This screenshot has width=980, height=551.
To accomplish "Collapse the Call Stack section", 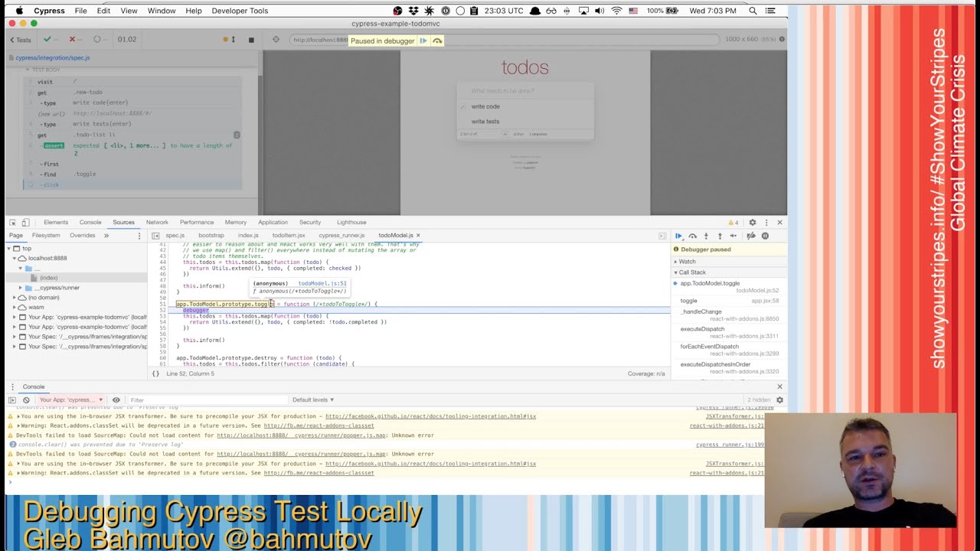I will coord(728,272).
